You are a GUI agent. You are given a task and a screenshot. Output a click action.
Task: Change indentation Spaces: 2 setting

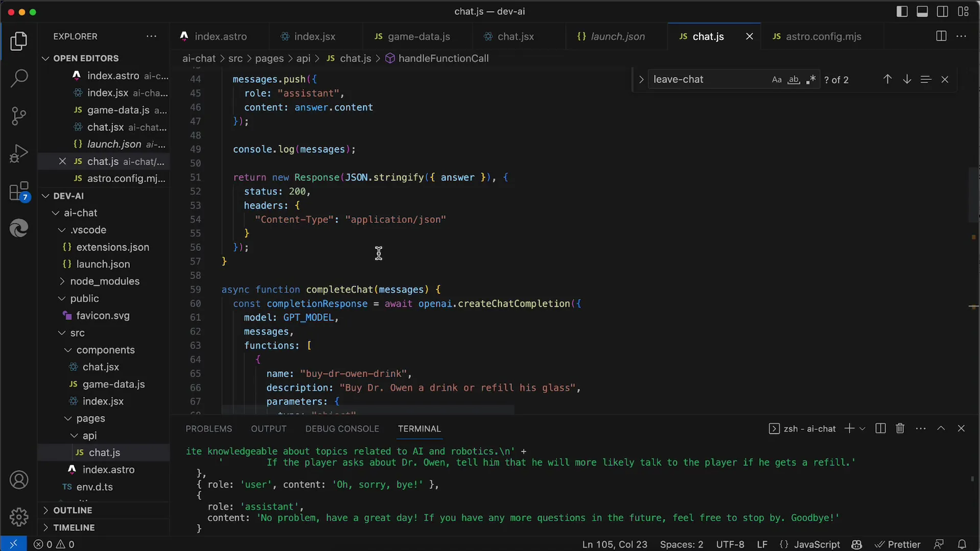click(x=681, y=544)
